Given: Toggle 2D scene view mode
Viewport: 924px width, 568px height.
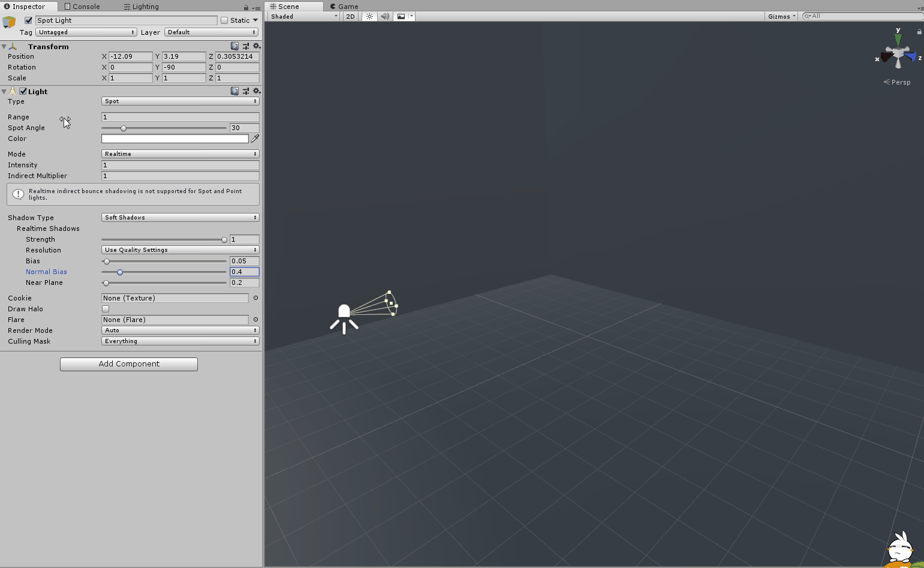Looking at the screenshot, I should pyautogui.click(x=351, y=16).
